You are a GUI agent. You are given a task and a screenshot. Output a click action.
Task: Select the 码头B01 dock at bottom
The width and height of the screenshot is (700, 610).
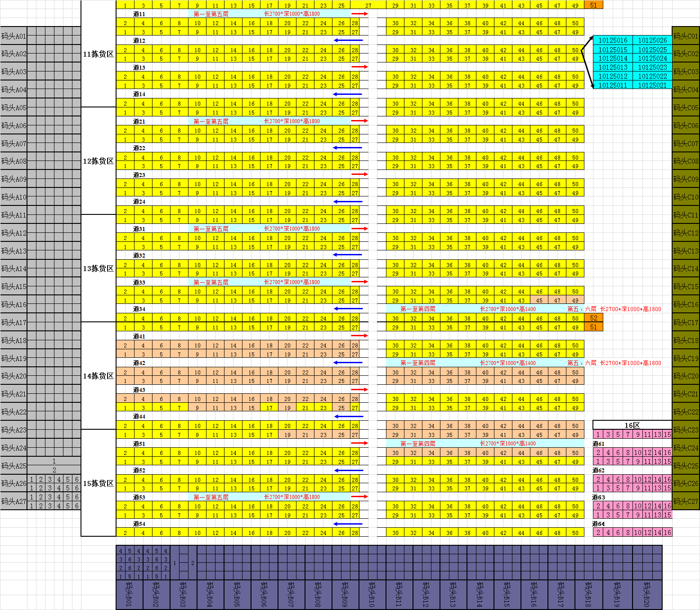(129, 594)
